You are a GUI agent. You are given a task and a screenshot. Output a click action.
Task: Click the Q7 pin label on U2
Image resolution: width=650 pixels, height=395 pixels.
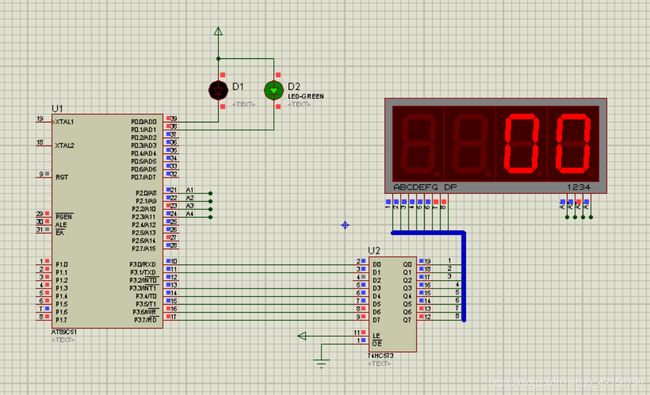coord(407,320)
